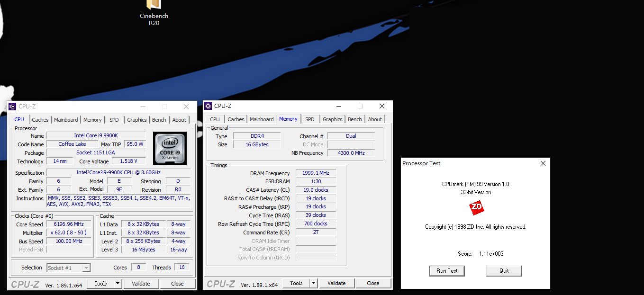Open About tab in left CPU-Z
This screenshot has height=295, width=644.
coord(179,120)
